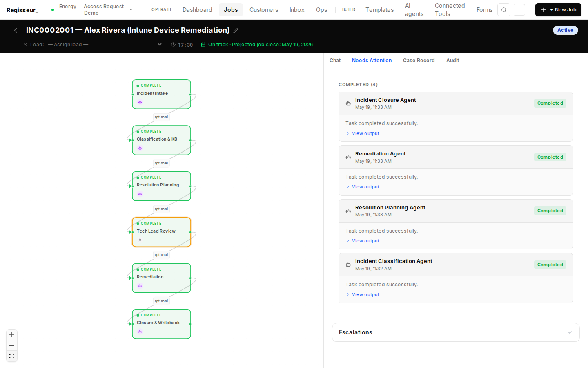
Task: Click the agent icon beside Remediation Agent
Action: 348,157
